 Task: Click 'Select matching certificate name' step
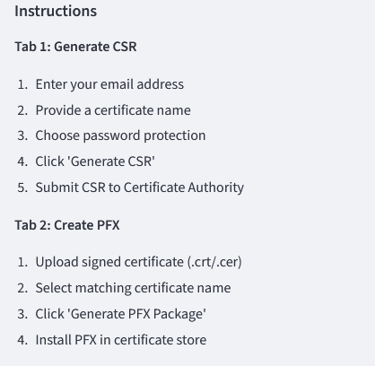click(x=133, y=288)
